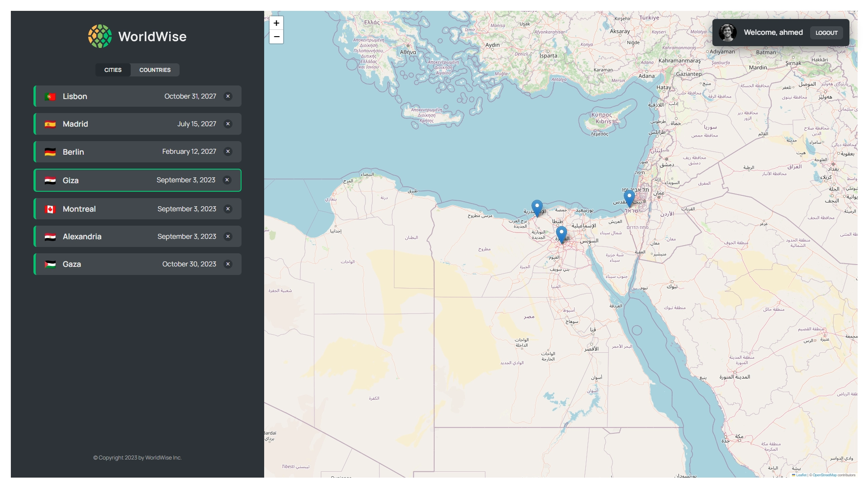
Task: Delete the Gaza city entry
Action: click(228, 264)
